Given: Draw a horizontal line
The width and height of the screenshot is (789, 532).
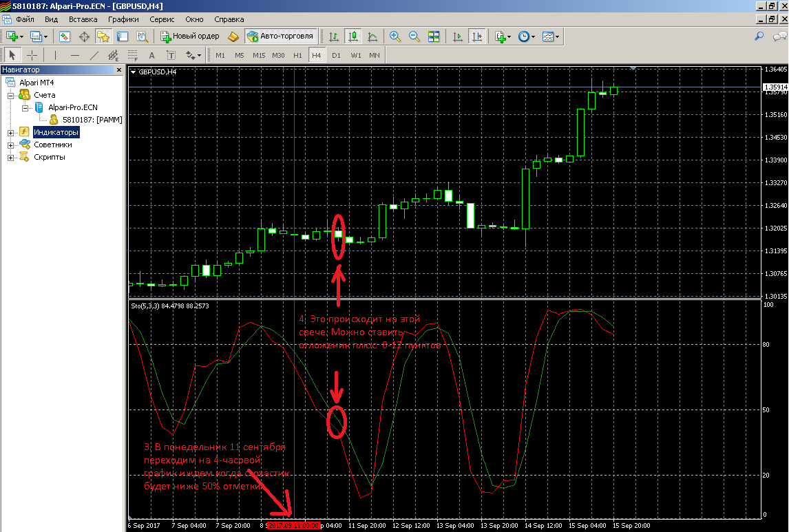Looking at the screenshot, I should coord(74,55).
